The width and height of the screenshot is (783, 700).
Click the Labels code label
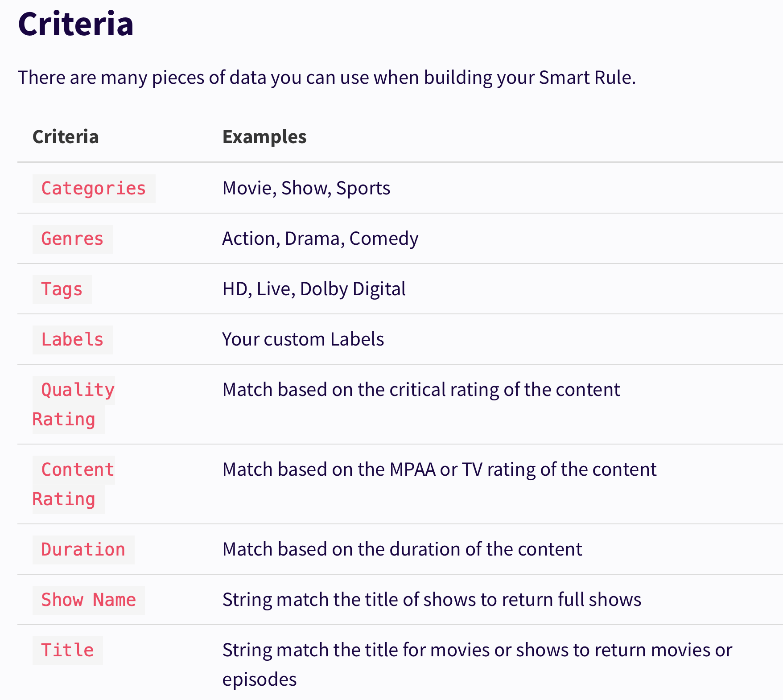72,340
